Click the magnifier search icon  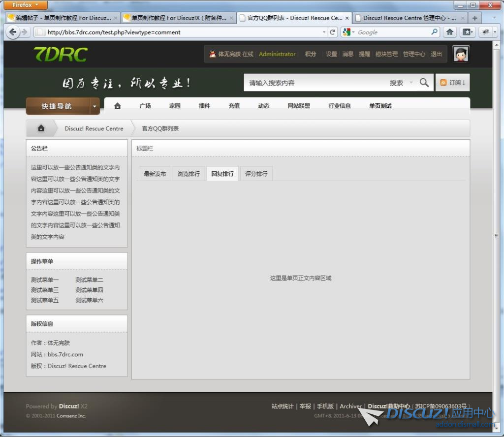click(424, 83)
